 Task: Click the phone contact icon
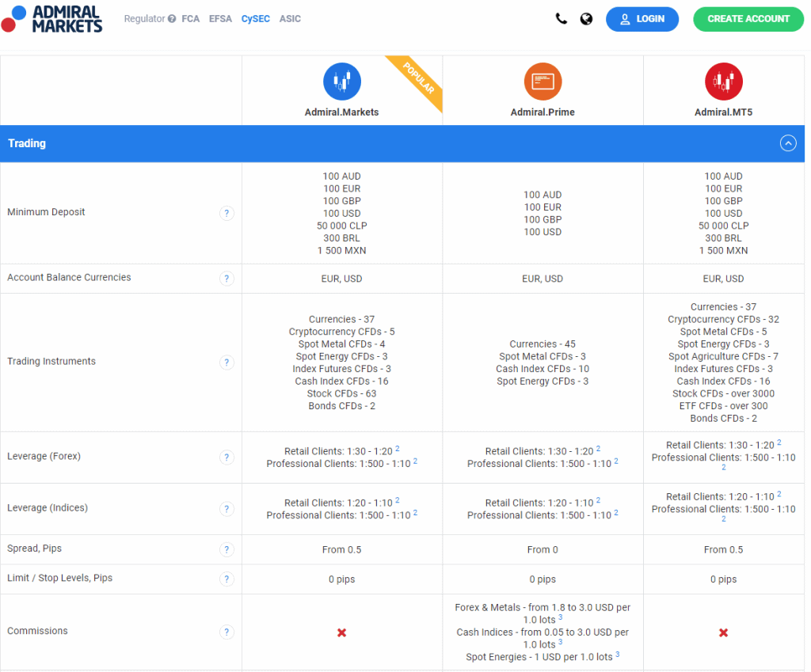point(562,19)
